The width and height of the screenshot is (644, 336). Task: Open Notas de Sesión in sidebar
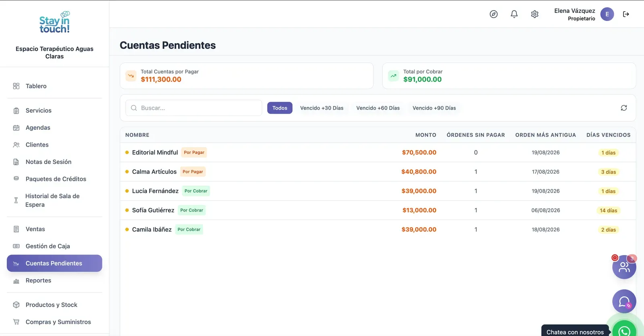click(x=54, y=162)
